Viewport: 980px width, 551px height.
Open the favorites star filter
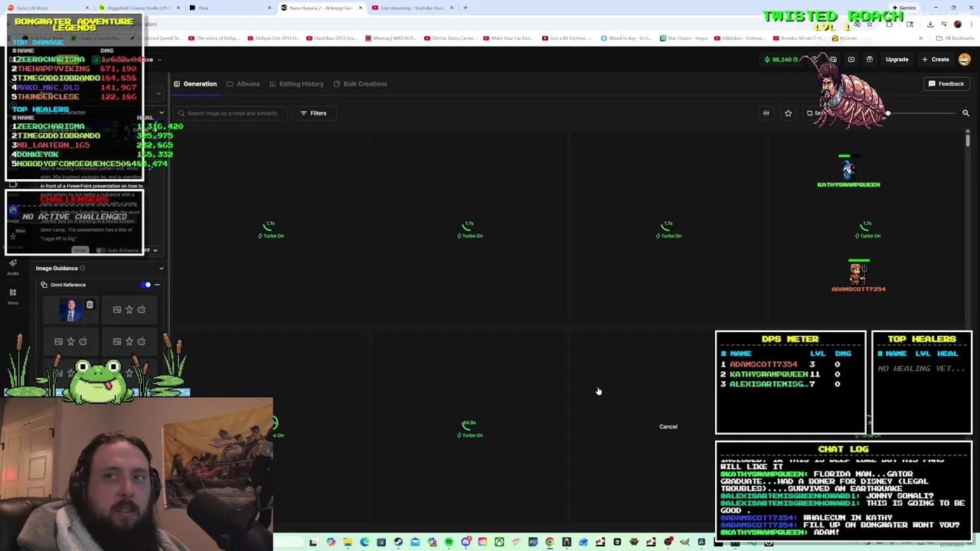tap(788, 113)
